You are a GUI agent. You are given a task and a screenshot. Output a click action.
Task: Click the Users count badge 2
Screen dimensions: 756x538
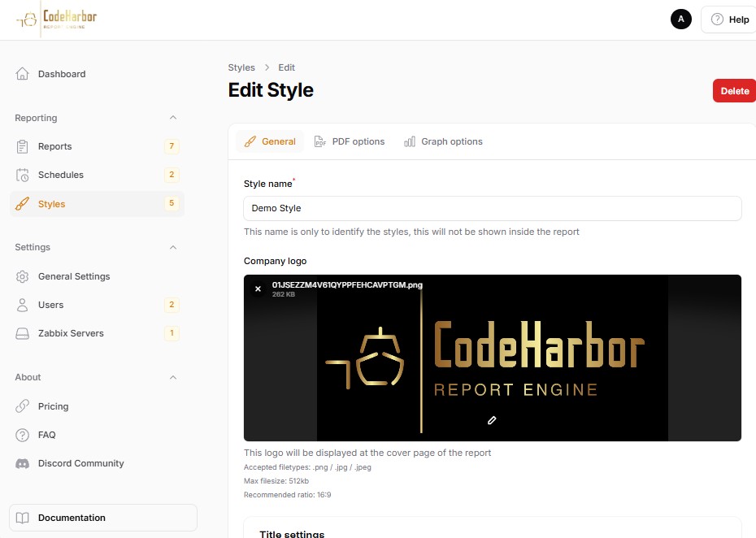(172, 304)
